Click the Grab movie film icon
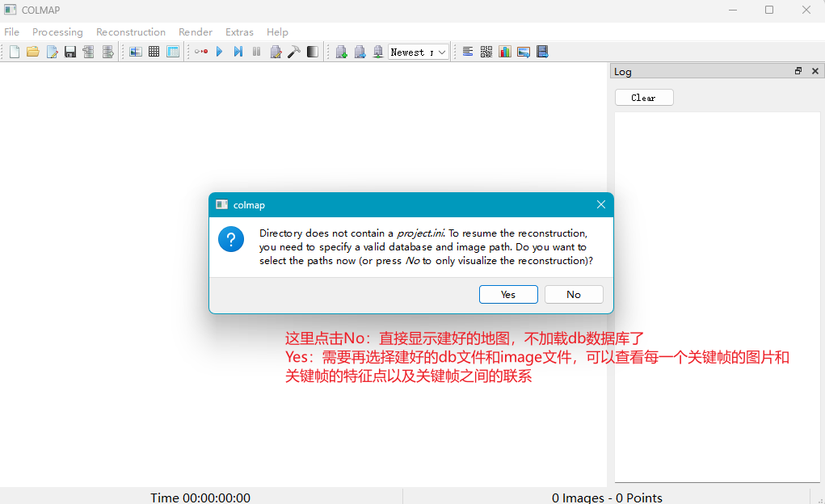Screen dimensions: 825x504 point(542,52)
